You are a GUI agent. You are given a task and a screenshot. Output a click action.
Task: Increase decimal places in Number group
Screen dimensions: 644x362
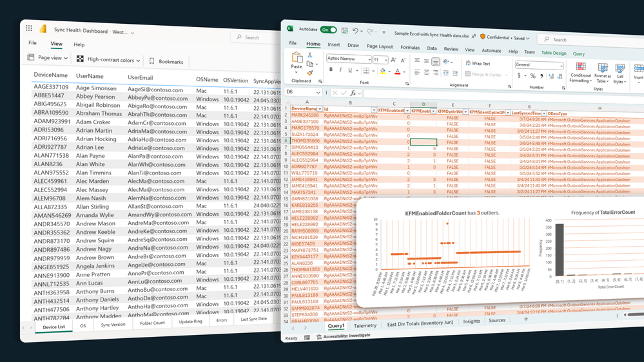pos(551,77)
